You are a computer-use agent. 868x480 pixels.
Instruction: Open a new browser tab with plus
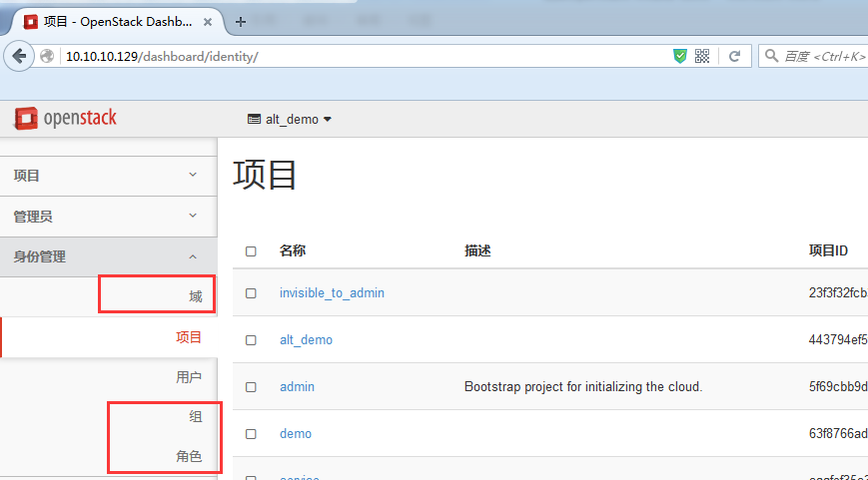click(241, 22)
